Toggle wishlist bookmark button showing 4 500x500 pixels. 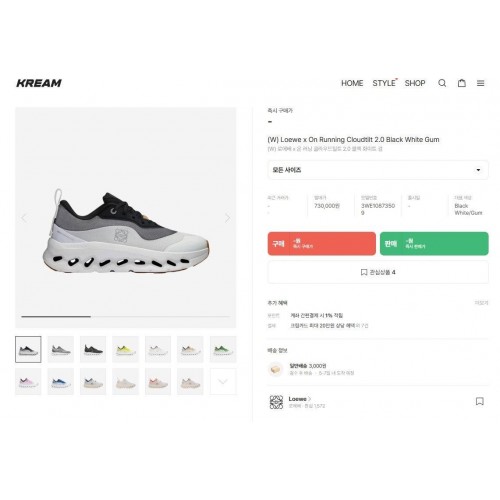pyautogui.click(x=378, y=272)
